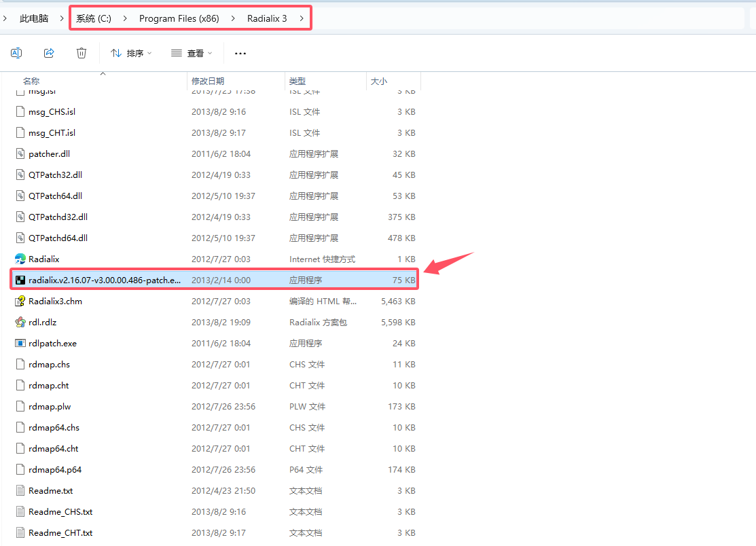The height and width of the screenshot is (546, 756).
Task: Select file name QTPatch64.dll
Action: [56, 196]
